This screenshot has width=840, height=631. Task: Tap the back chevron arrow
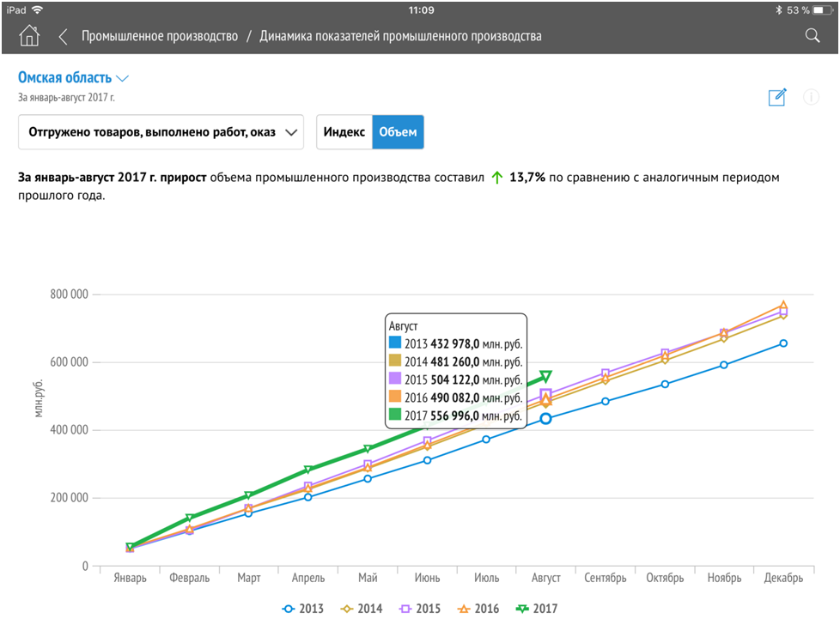click(63, 36)
